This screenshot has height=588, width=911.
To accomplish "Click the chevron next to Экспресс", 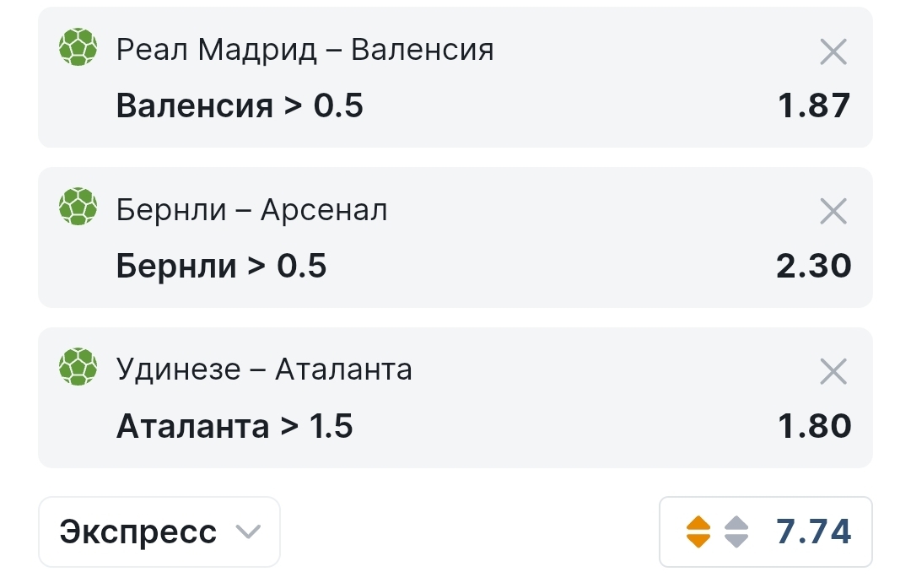I will tap(248, 531).
